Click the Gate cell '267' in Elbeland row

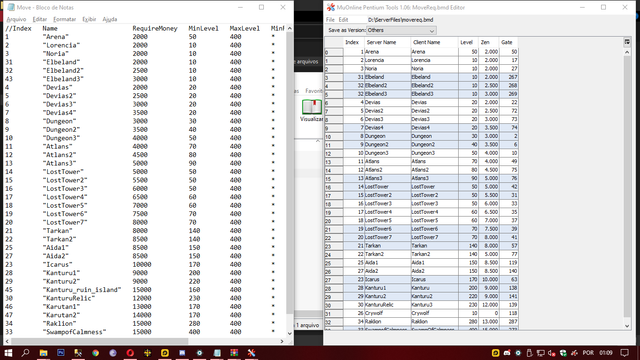[509, 77]
